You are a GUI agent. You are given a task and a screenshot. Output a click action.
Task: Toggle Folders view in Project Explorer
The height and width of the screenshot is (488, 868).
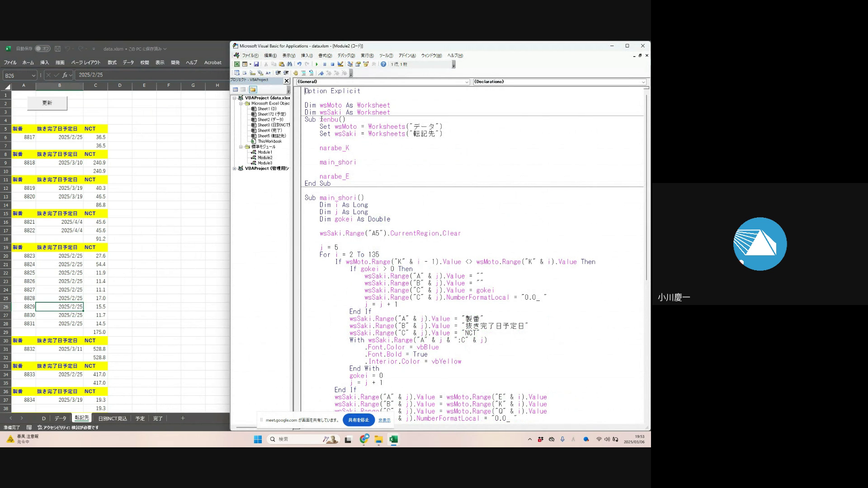pos(253,89)
